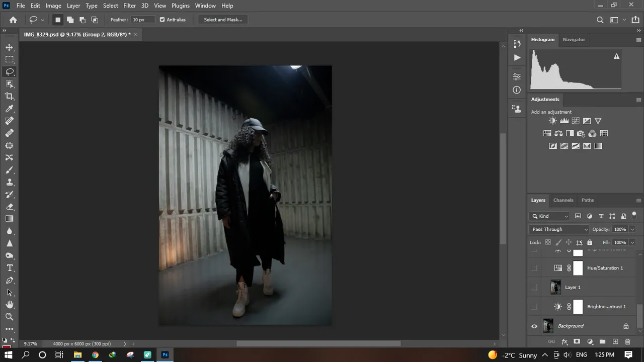Toggle Lock transparent pixels
The image size is (644, 362).
tap(548, 242)
